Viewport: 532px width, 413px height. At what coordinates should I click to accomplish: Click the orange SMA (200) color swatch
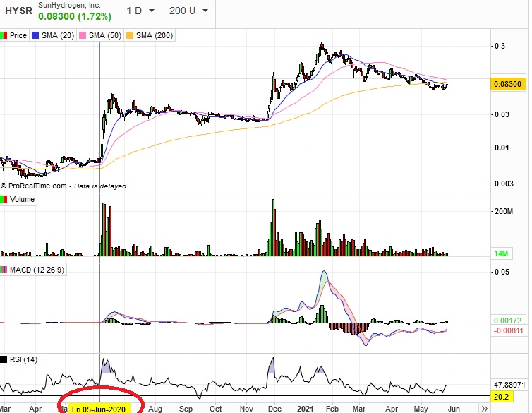click(x=130, y=35)
